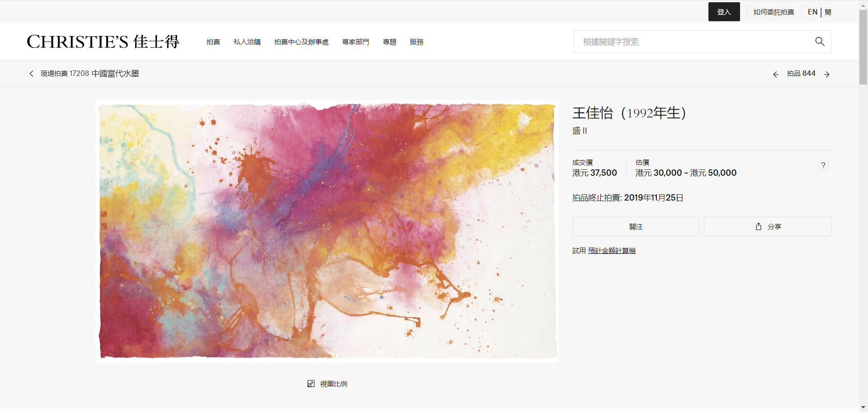Switch to simplified Chinese with 簡
The height and width of the screenshot is (412, 868).
[x=827, y=12]
